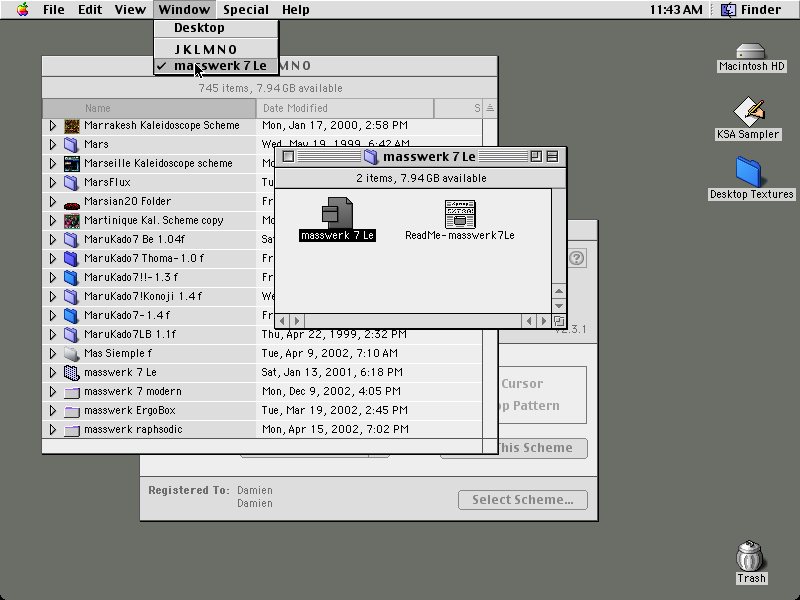The height and width of the screenshot is (600, 800).
Task: Click the masswerk raphsodic folder icon
Action: pos(72,430)
